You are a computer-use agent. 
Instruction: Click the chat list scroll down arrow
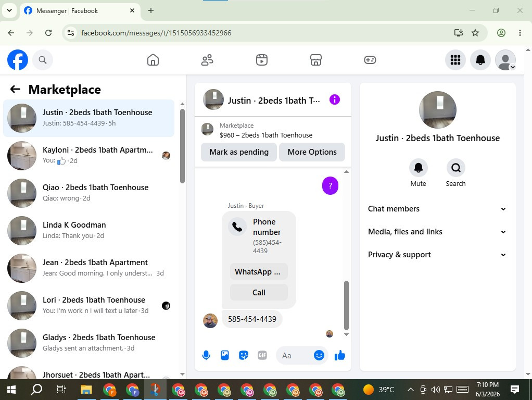coord(182,374)
